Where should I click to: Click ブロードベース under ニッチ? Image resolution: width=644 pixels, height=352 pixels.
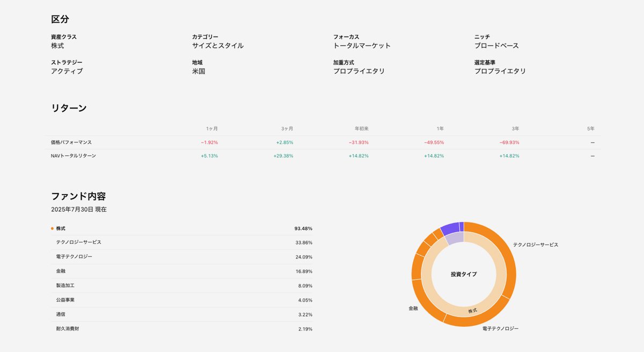tap(496, 46)
